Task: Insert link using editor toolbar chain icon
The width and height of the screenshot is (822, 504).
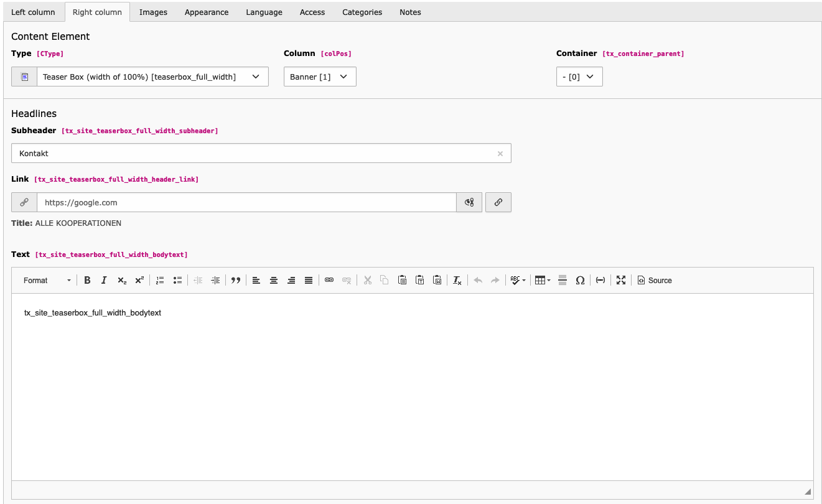Action: tap(329, 281)
